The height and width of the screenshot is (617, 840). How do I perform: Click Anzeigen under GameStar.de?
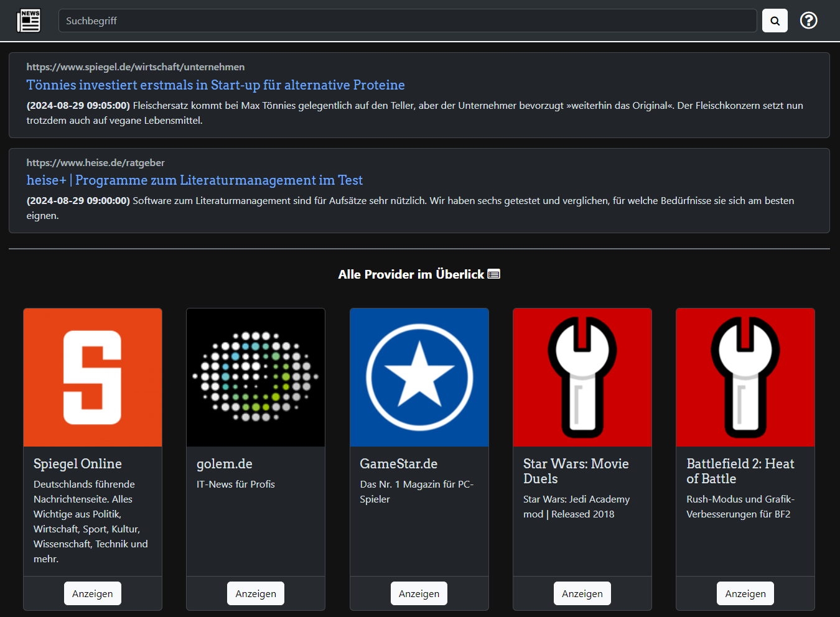pos(419,593)
